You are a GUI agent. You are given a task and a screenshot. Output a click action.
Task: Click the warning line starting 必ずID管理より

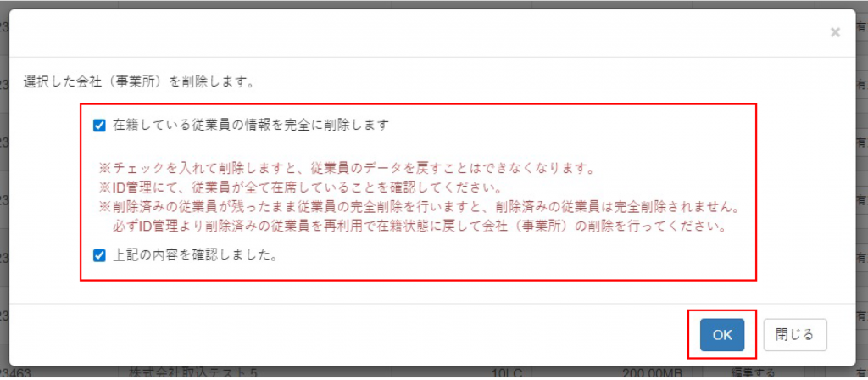point(418,227)
